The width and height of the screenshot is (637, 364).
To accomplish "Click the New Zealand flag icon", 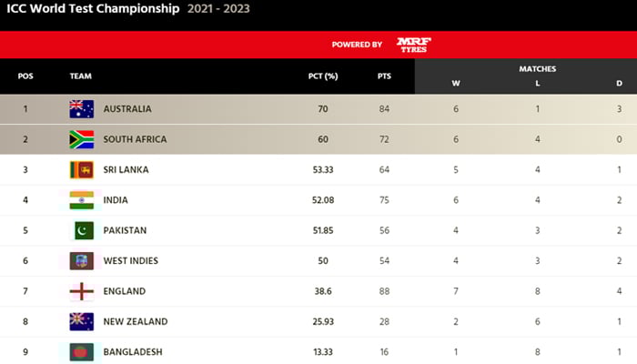I will coord(82,322).
